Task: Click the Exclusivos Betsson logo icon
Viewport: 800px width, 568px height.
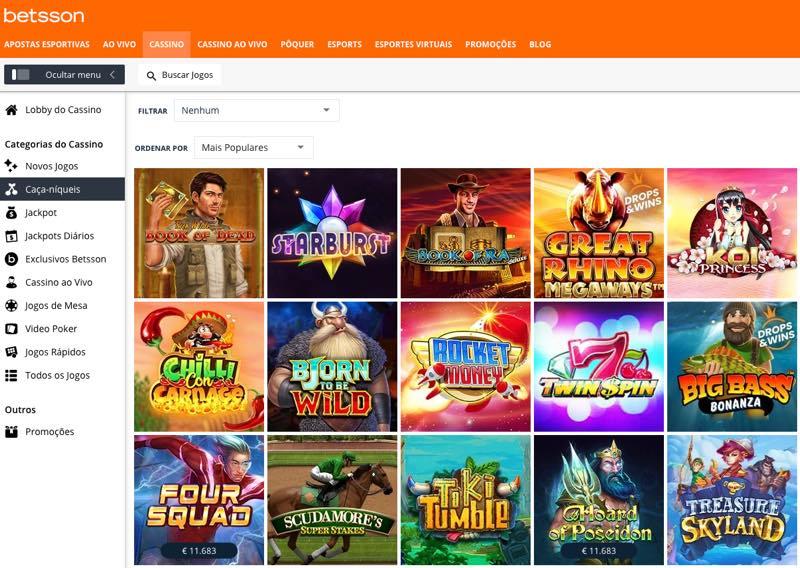Action: click(x=11, y=259)
